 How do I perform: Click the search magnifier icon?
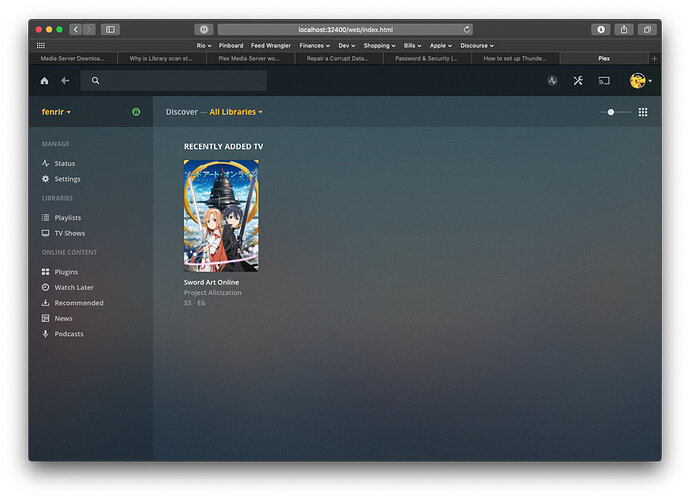click(95, 81)
